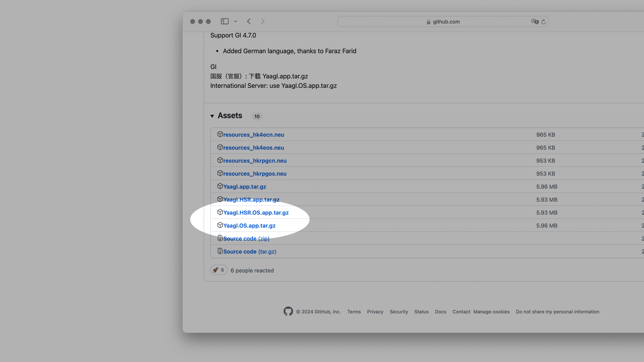Click the Source code (tar.gz) file icon
This screenshot has width=644, height=362.
coord(220,251)
